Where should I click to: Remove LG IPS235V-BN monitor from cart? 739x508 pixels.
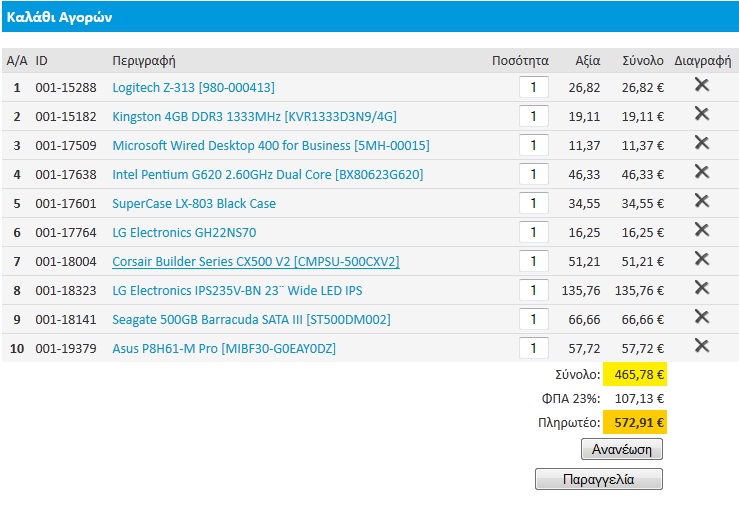[702, 287]
